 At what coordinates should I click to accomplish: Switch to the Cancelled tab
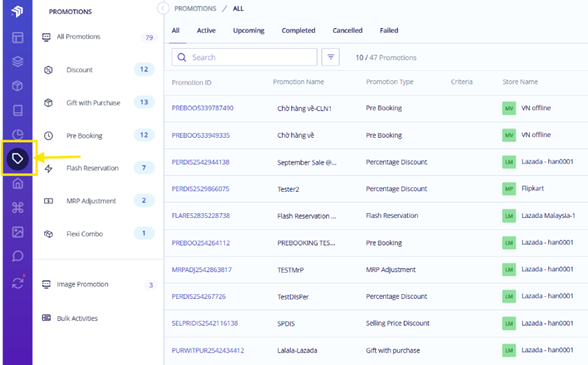tap(348, 30)
